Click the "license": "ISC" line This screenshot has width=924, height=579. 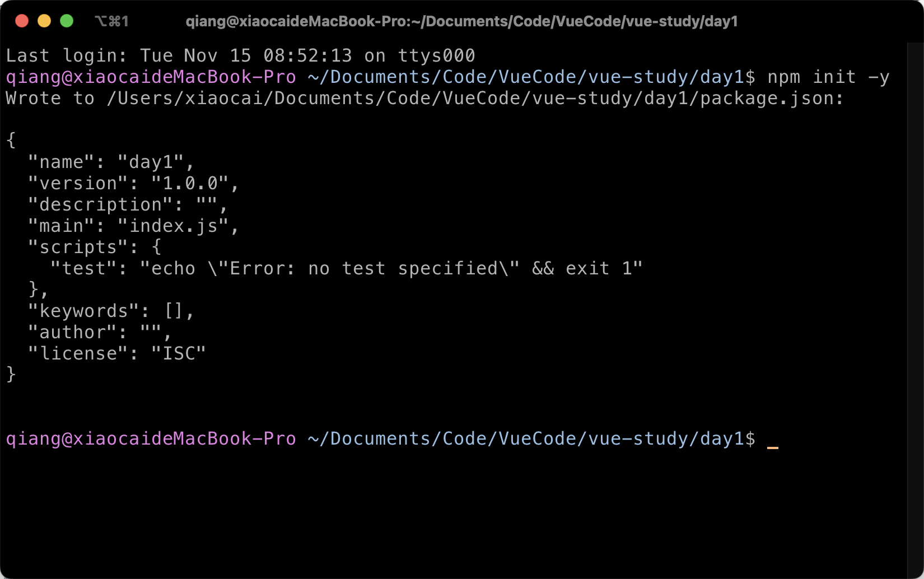click(x=116, y=353)
